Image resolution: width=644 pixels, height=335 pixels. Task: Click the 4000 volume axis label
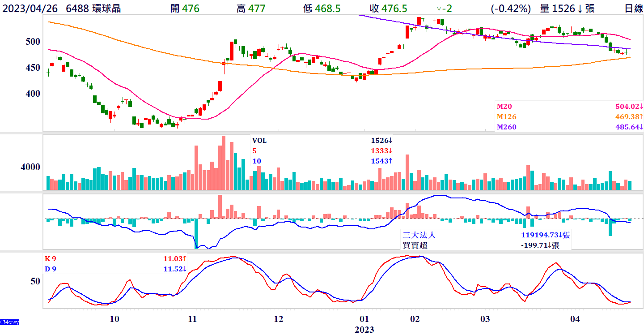click(30, 167)
